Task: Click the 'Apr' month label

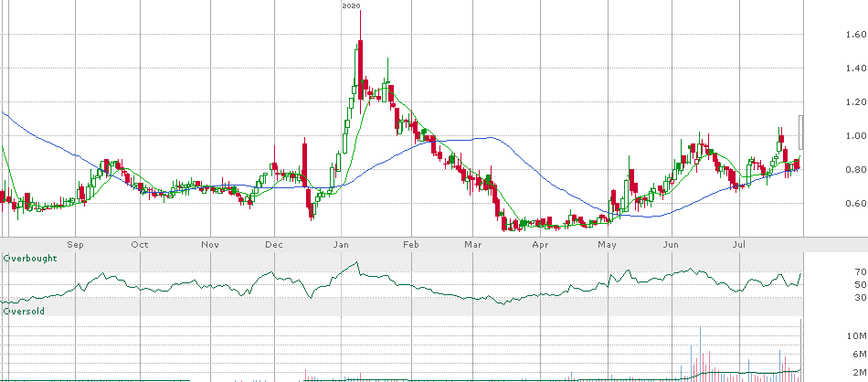Action: pyautogui.click(x=540, y=245)
